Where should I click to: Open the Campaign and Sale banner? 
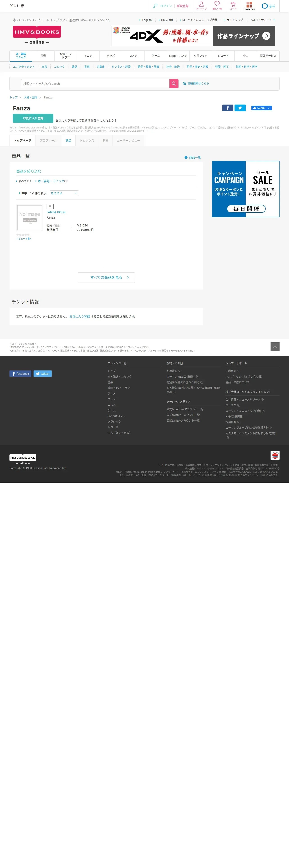246,189
